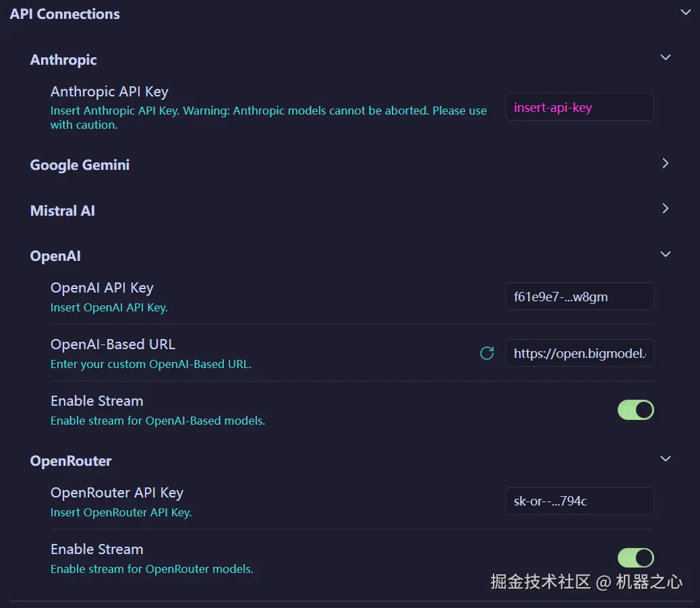Expand the Google Gemini section chevron
Screen dimensions: 700x608
665,163
